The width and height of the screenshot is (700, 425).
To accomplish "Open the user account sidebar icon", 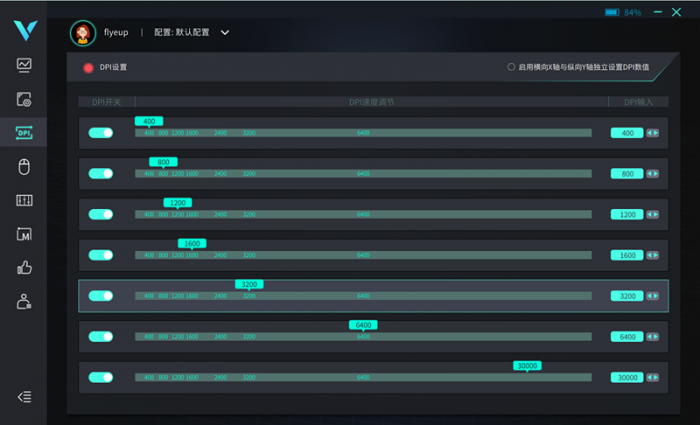I will pyautogui.click(x=24, y=302).
